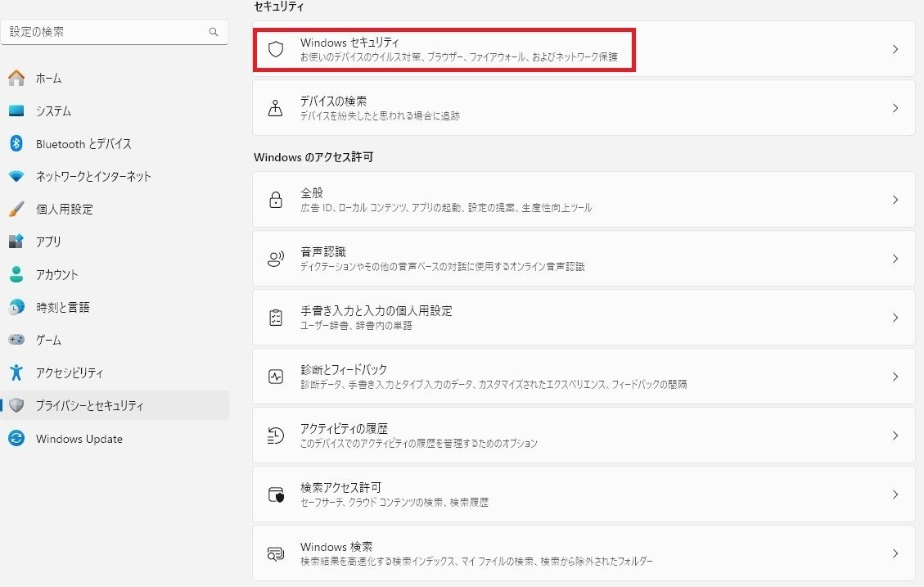Click the Windows のアクセス許可 heading
924x587 pixels.
point(313,157)
